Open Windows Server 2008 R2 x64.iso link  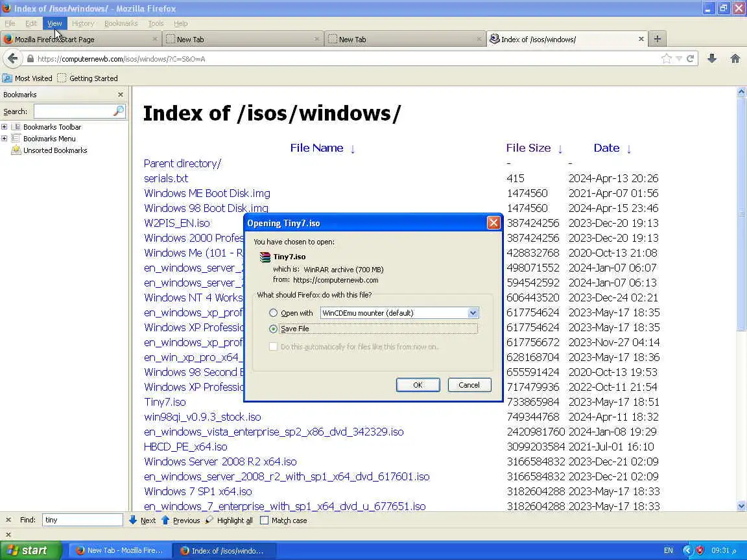click(220, 461)
